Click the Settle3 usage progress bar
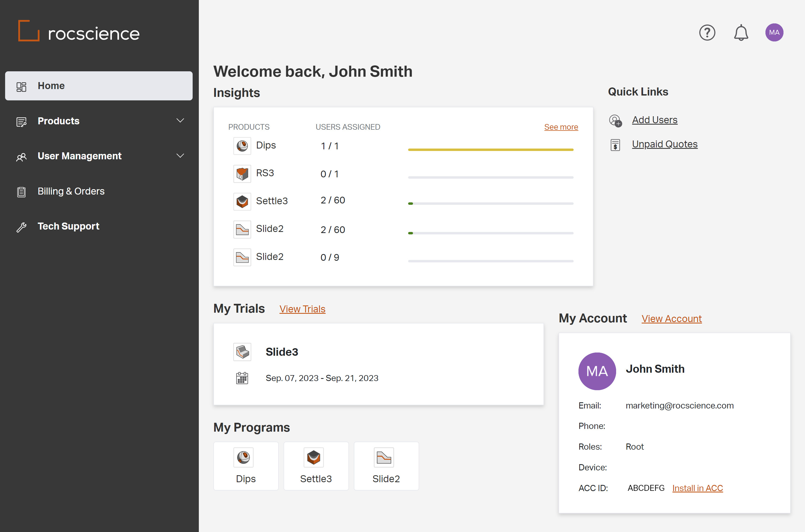The image size is (805, 532). (490, 204)
